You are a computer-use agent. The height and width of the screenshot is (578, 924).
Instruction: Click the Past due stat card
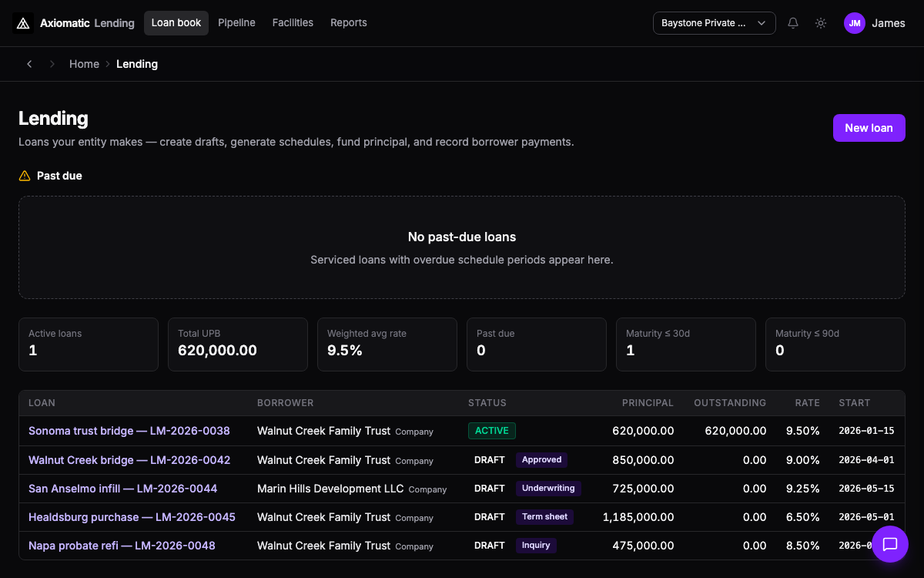coord(537,344)
